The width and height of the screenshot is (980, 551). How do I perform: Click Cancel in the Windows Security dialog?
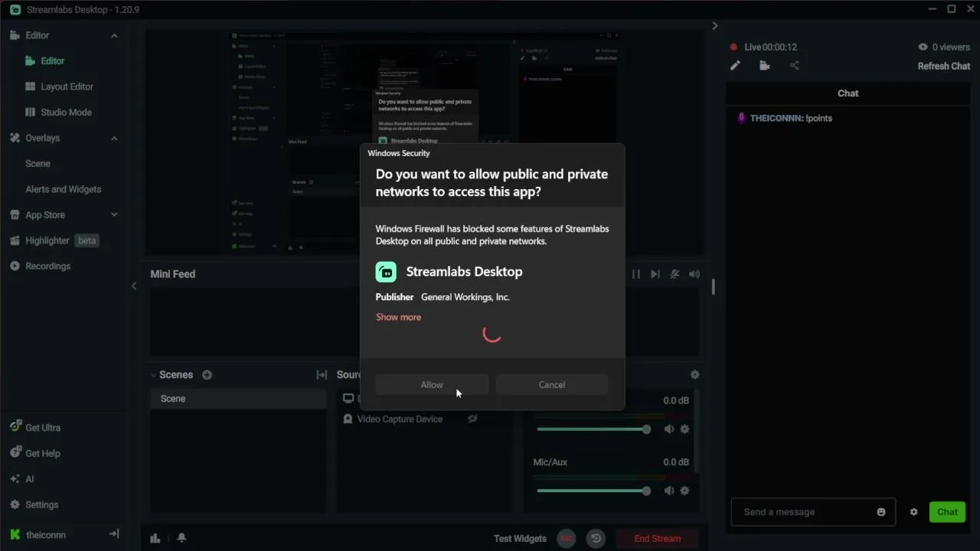click(x=551, y=385)
